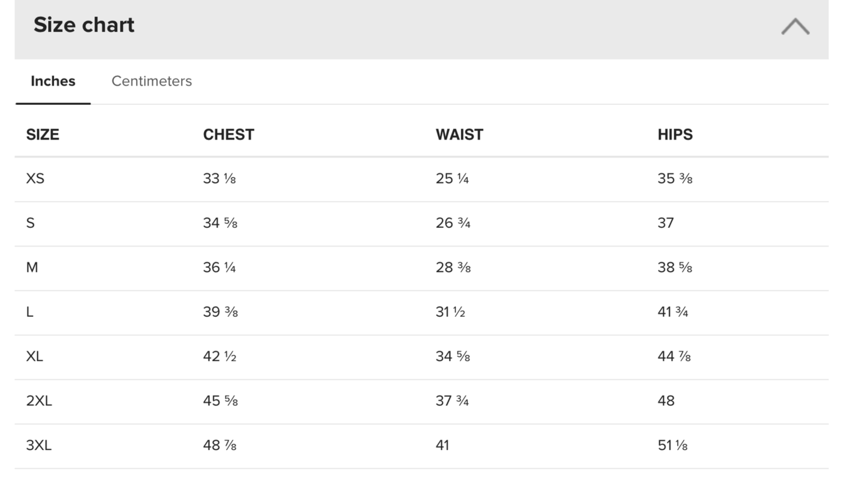Select the Inches tab

tap(53, 81)
